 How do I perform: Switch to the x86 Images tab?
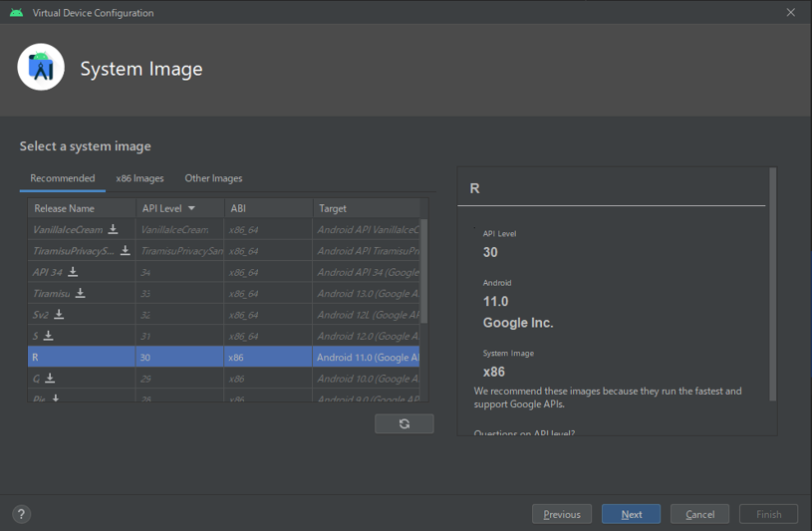[x=139, y=178]
